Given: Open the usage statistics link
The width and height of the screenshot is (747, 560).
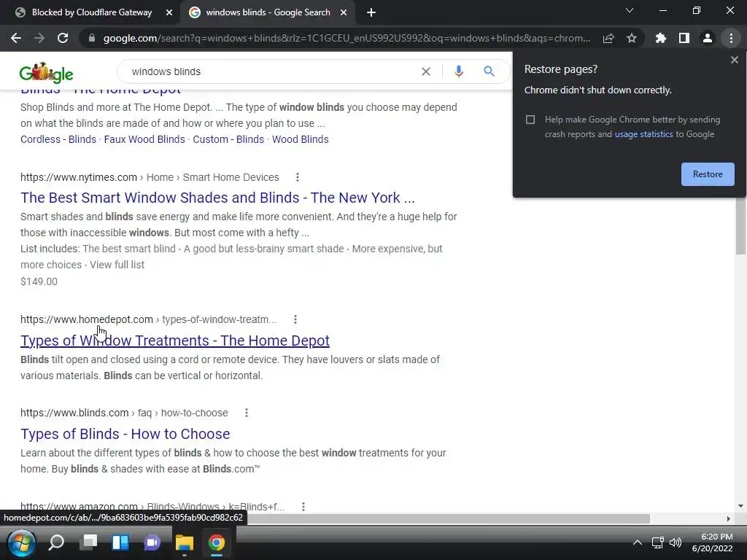Looking at the screenshot, I should [643, 134].
